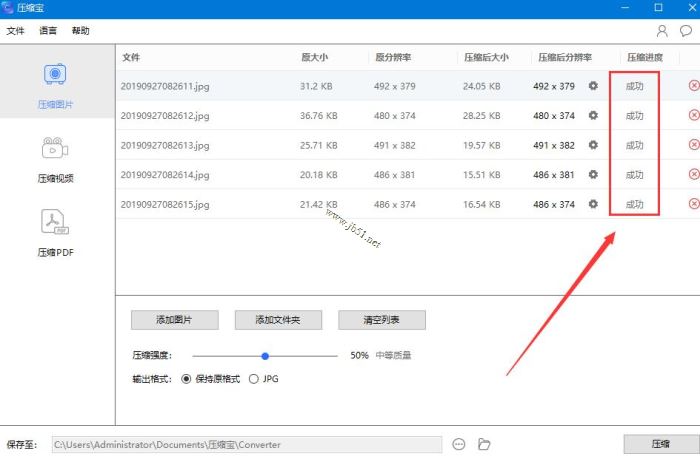Open settings gear for 20190927082612.jpg
The image size is (700, 459).
click(593, 115)
